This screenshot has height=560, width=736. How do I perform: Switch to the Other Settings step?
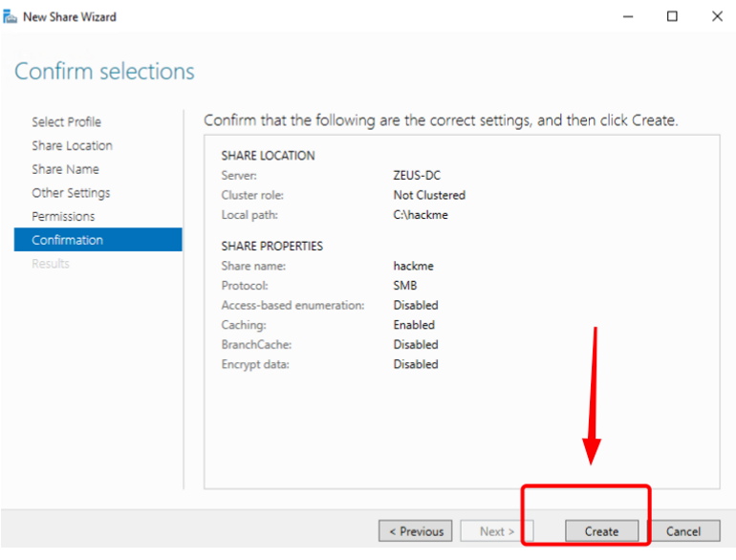pyautogui.click(x=71, y=193)
